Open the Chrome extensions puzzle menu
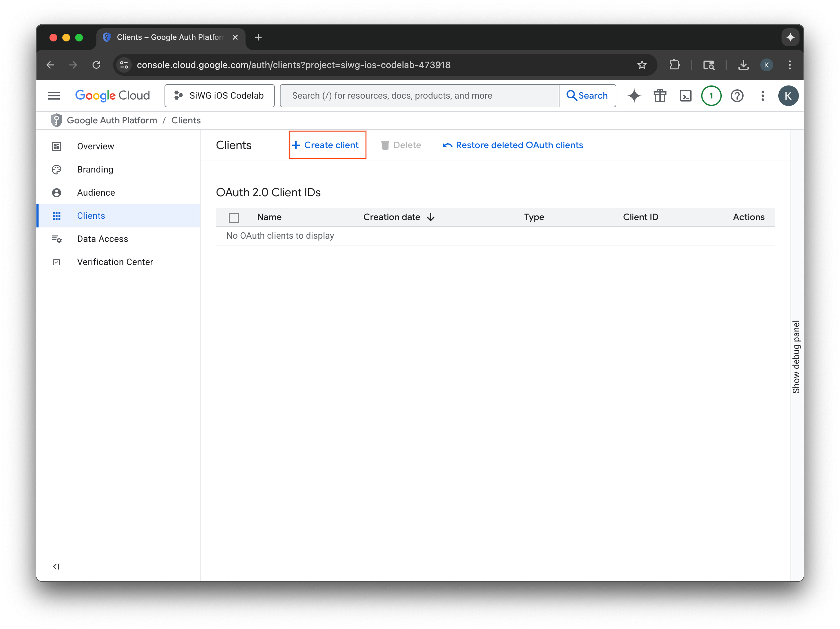840x629 pixels. 675,65
